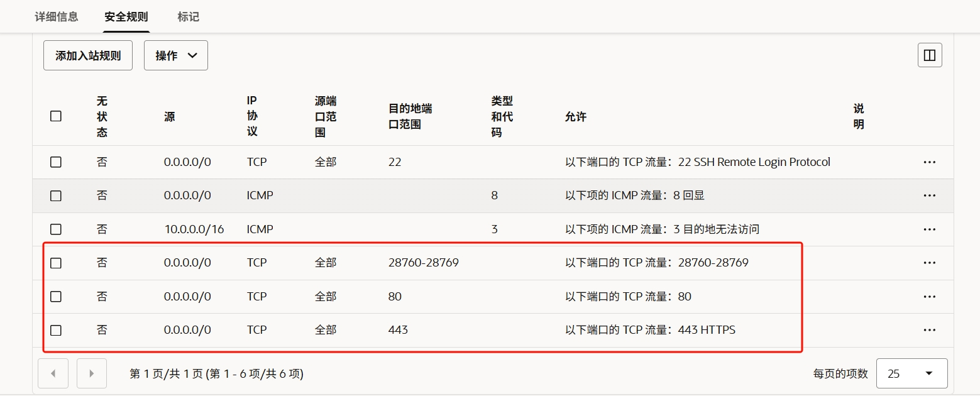Switch to the 详细信息 tab
The width and height of the screenshot is (980, 396).
(57, 17)
